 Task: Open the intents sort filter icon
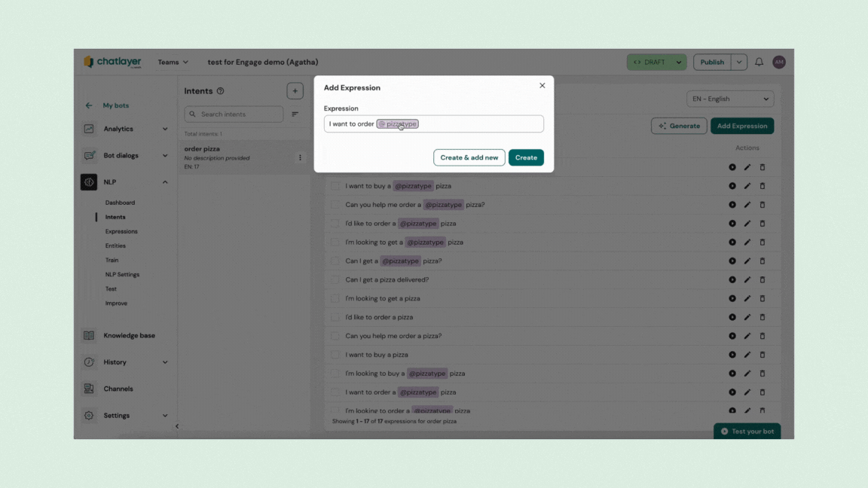(295, 114)
